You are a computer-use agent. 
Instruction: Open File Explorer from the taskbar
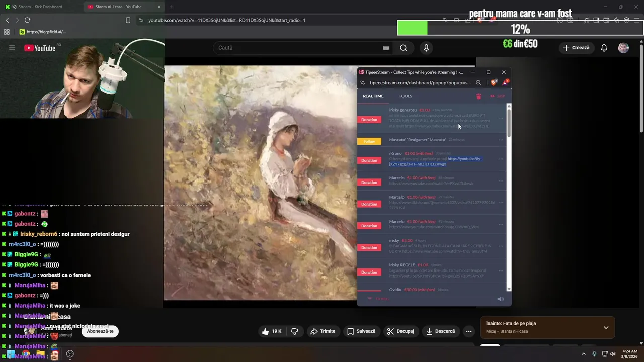(40, 354)
